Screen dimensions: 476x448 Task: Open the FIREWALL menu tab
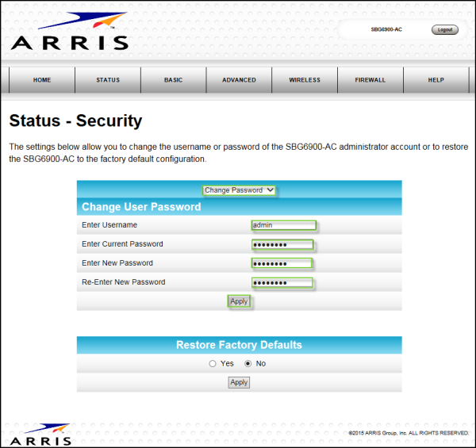pos(370,80)
